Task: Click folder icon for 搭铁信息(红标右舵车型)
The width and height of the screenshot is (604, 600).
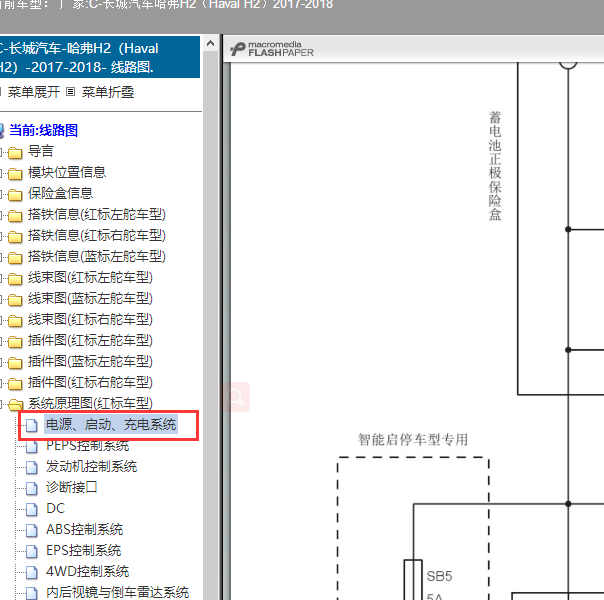Action: coord(15,237)
